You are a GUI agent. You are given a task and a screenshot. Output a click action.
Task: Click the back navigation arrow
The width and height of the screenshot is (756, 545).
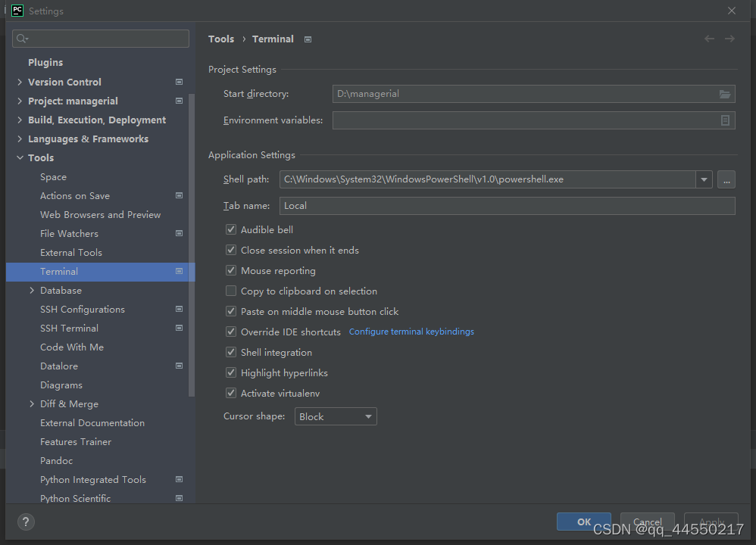[x=709, y=39]
